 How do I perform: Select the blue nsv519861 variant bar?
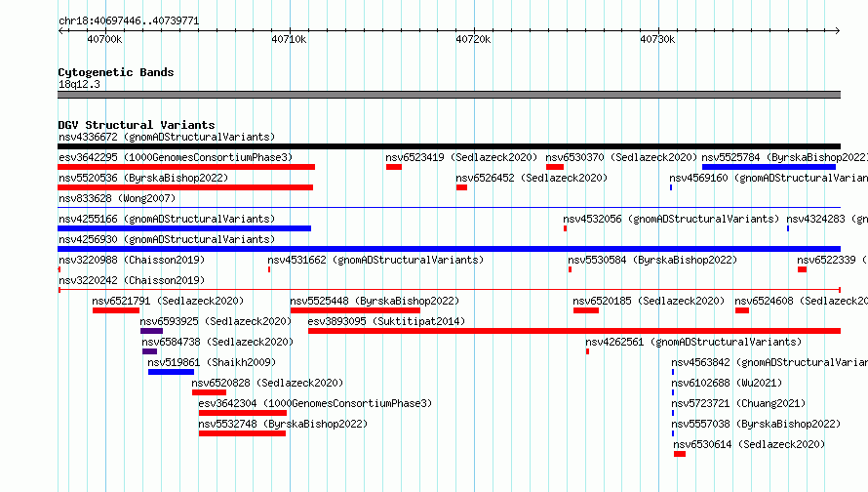pos(171,372)
